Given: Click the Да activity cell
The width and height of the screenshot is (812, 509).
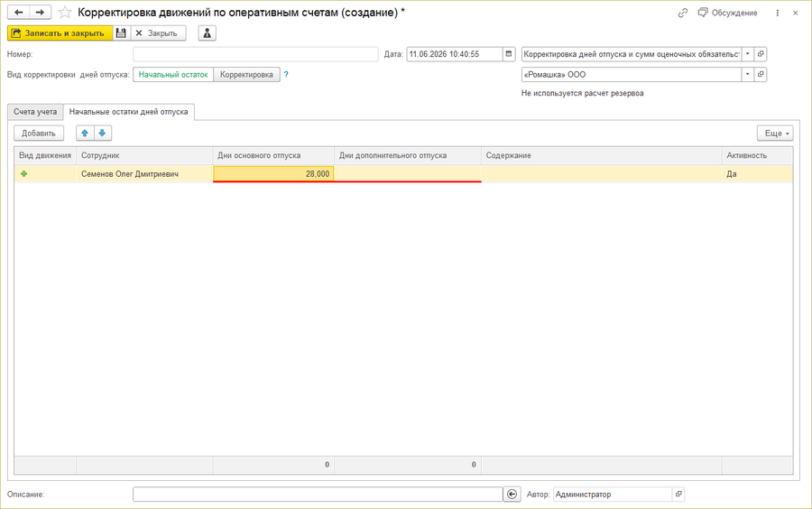Looking at the screenshot, I should (757, 174).
